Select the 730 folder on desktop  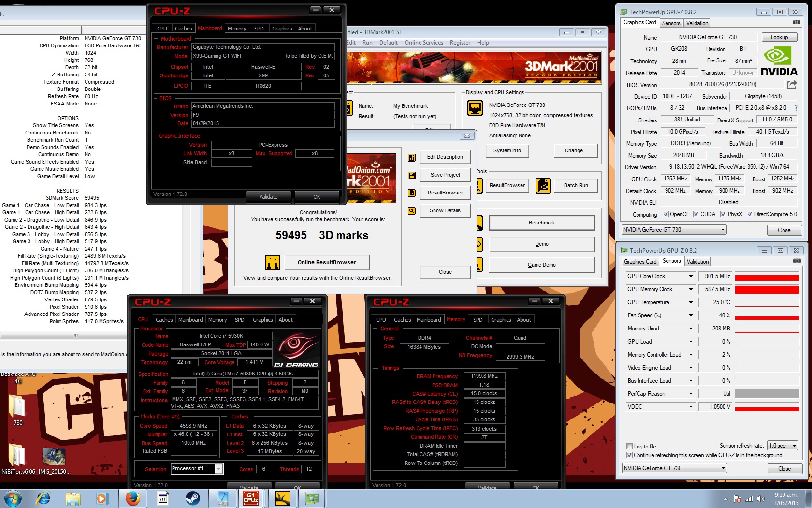pyautogui.click(x=18, y=409)
